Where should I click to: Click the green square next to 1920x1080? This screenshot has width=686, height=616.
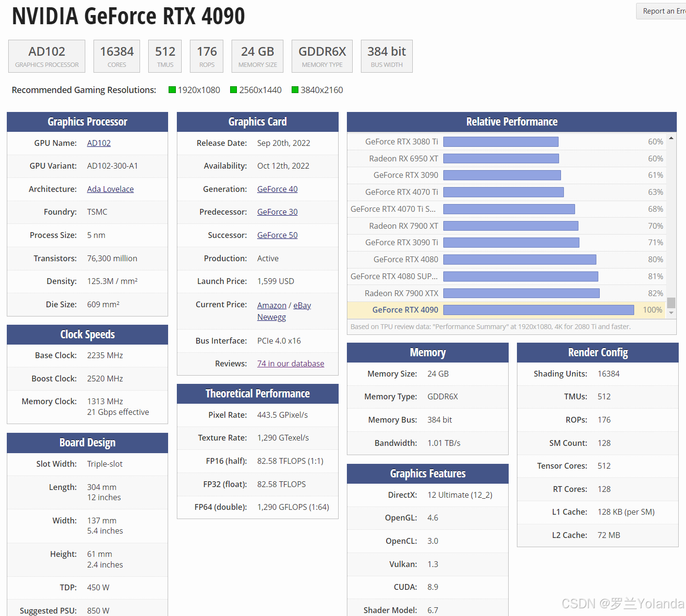coord(172,90)
